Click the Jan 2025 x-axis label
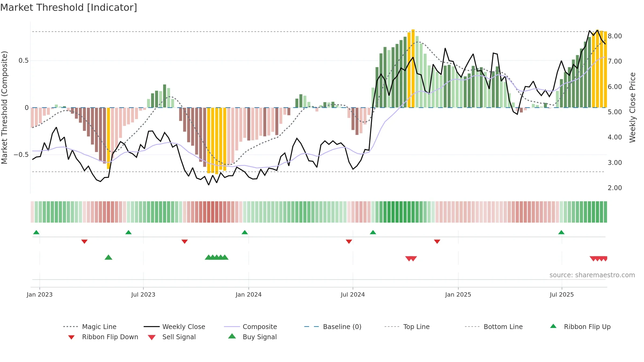 tap(458, 294)
